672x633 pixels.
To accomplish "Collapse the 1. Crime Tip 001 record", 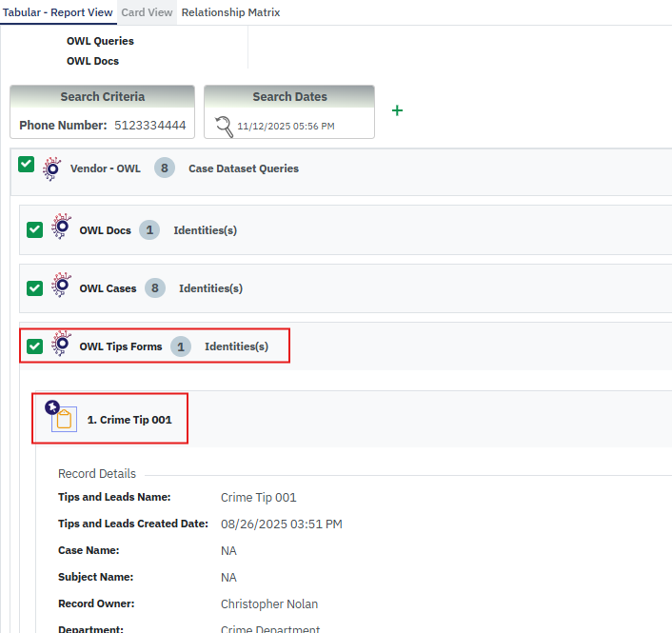I will [136, 419].
